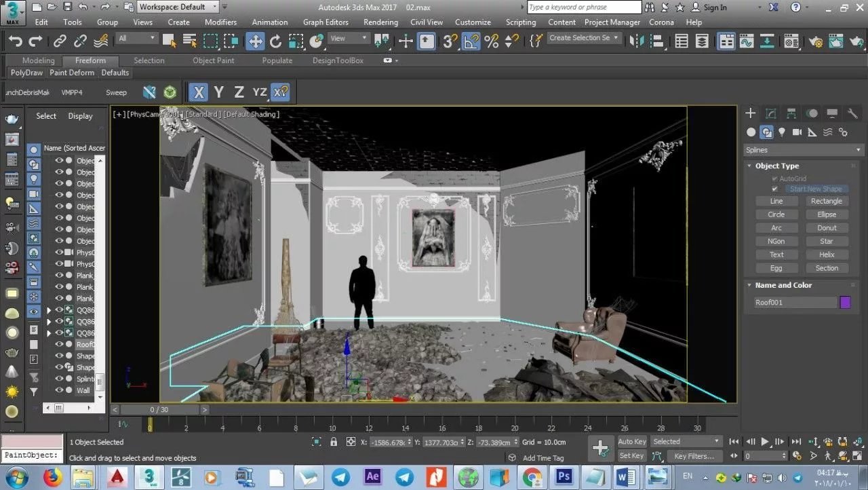Screen dimensions: 868x490
Task: Click the Roof001 object name field
Action: pyautogui.click(x=795, y=303)
